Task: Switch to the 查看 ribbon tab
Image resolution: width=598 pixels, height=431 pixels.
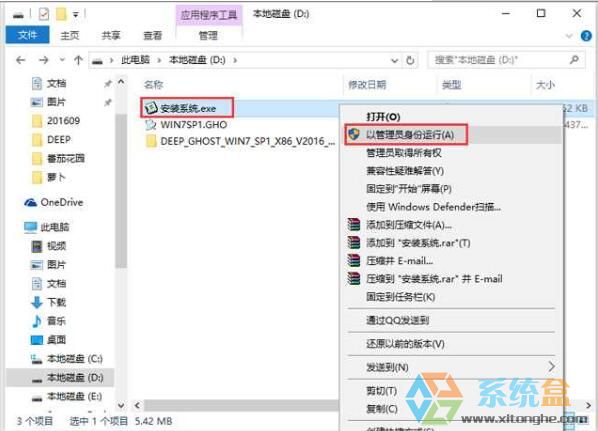Action: 152,36
